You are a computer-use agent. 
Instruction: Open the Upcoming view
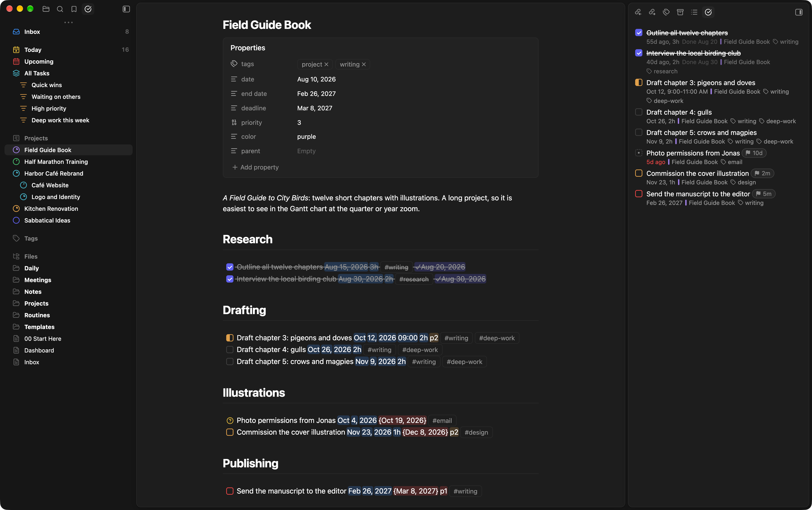(68, 61)
